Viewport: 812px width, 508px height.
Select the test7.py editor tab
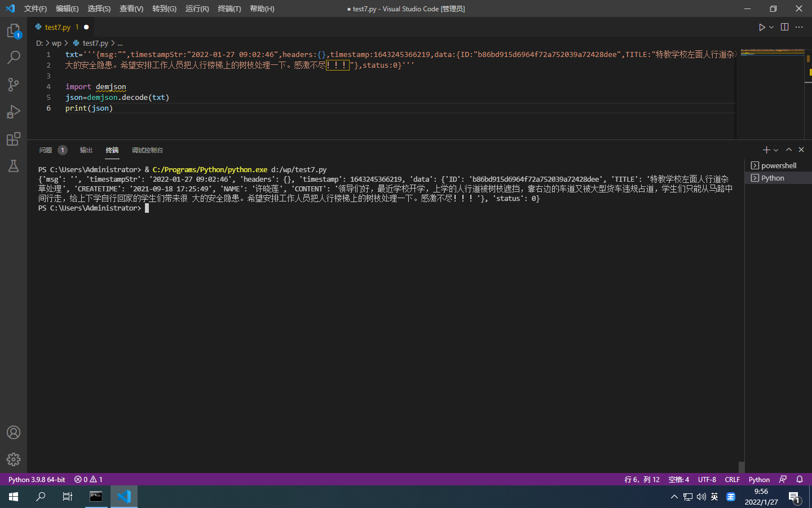61,27
